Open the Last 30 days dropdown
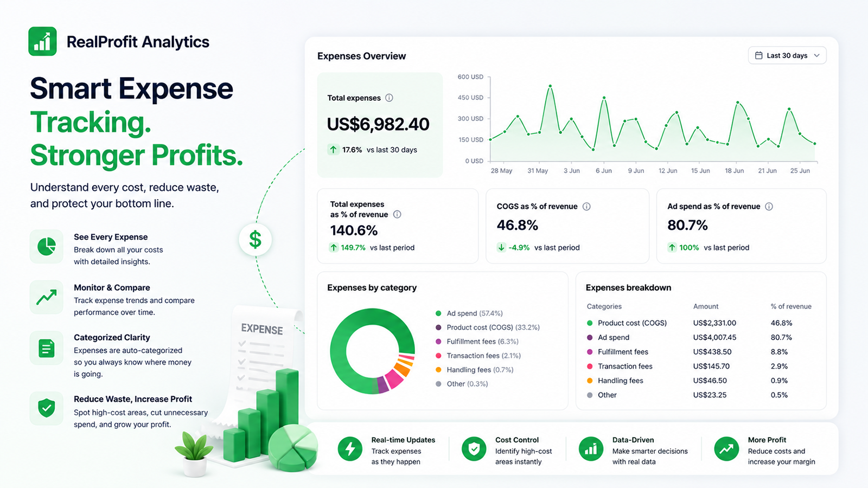The image size is (868, 488). (787, 55)
